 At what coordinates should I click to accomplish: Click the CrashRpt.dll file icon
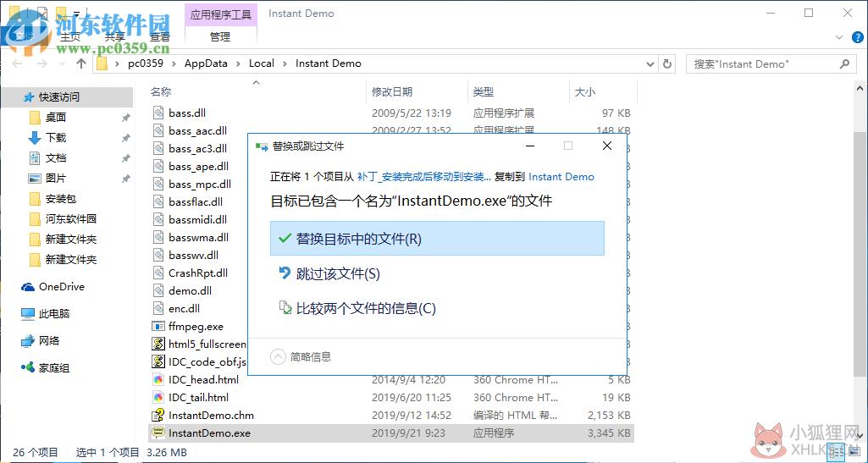pyautogui.click(x=158, y=273)
